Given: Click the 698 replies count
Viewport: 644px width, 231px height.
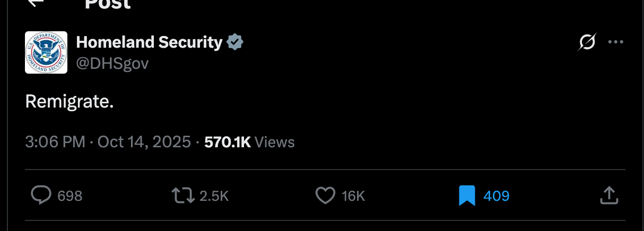Looking at the screenshot, I should pyautogui.click(x=69, y=196).
